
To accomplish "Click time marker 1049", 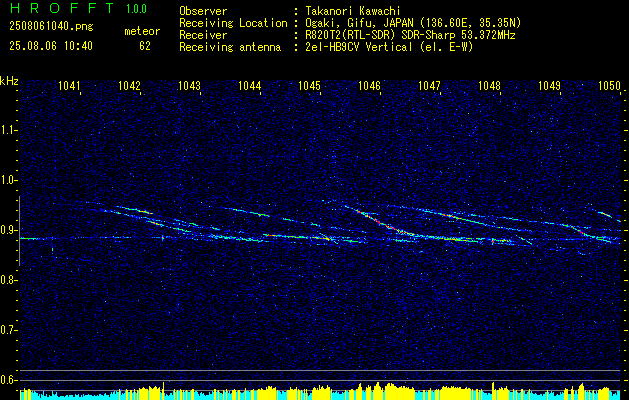I will (550, 86).
